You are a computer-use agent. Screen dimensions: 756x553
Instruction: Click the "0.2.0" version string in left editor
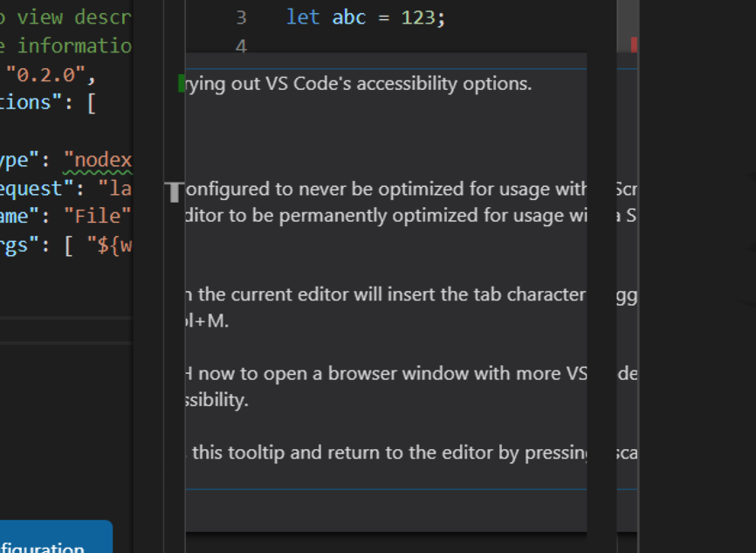46,75
